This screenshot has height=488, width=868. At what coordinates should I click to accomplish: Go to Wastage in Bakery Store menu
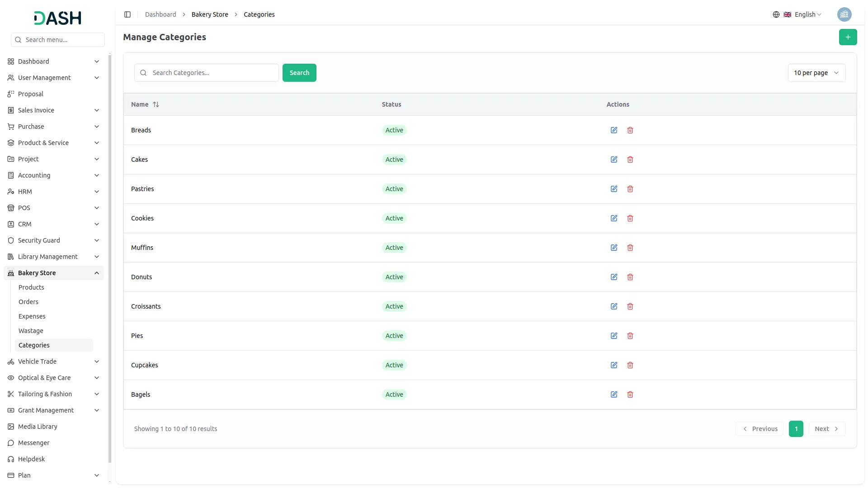pyautogui.click(x=31, y=331)
